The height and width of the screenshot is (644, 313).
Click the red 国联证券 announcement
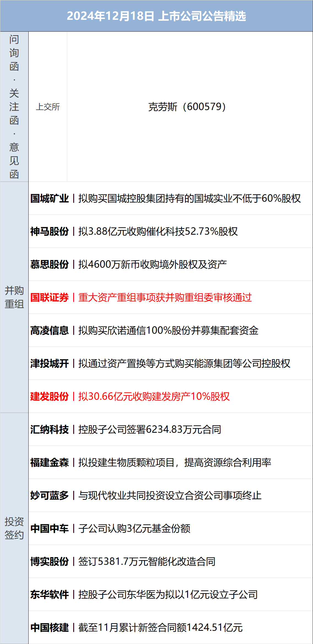coord(141,297)
